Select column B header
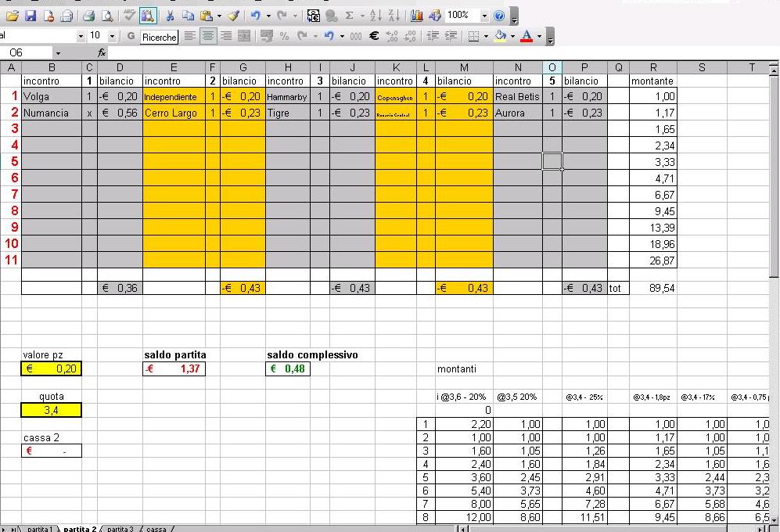Viewport: 780px width, 532px height. click(x=52, y=67)
